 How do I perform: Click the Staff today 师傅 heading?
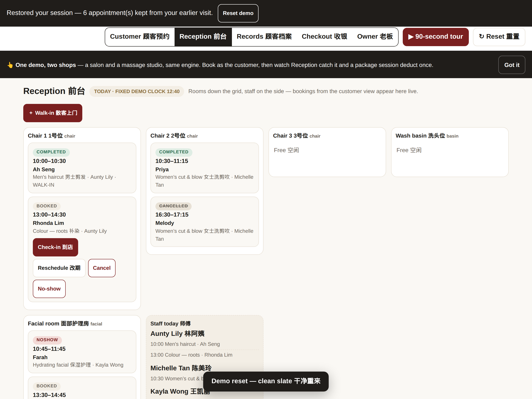tap(171, 324)
